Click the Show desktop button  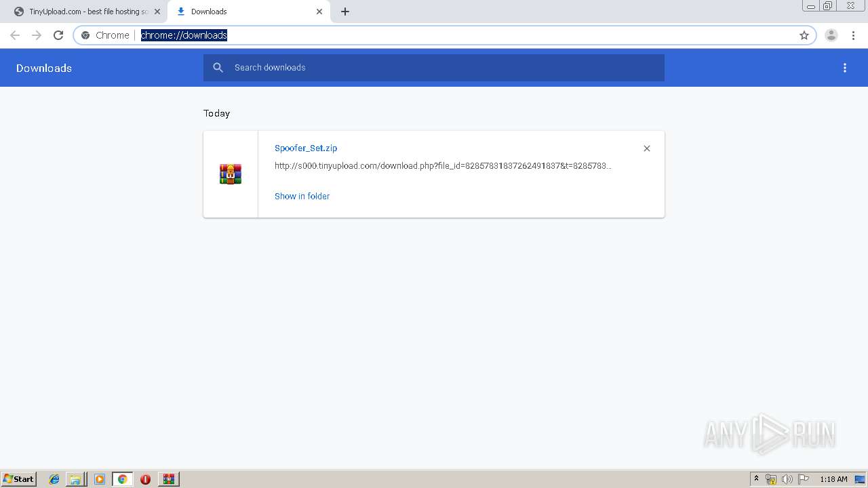pos(861,479)
